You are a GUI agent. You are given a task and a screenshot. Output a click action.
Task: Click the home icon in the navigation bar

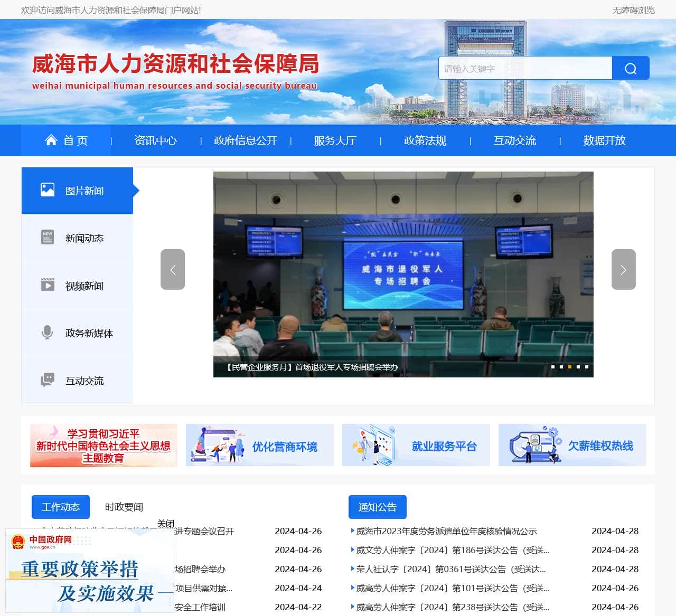51,140
